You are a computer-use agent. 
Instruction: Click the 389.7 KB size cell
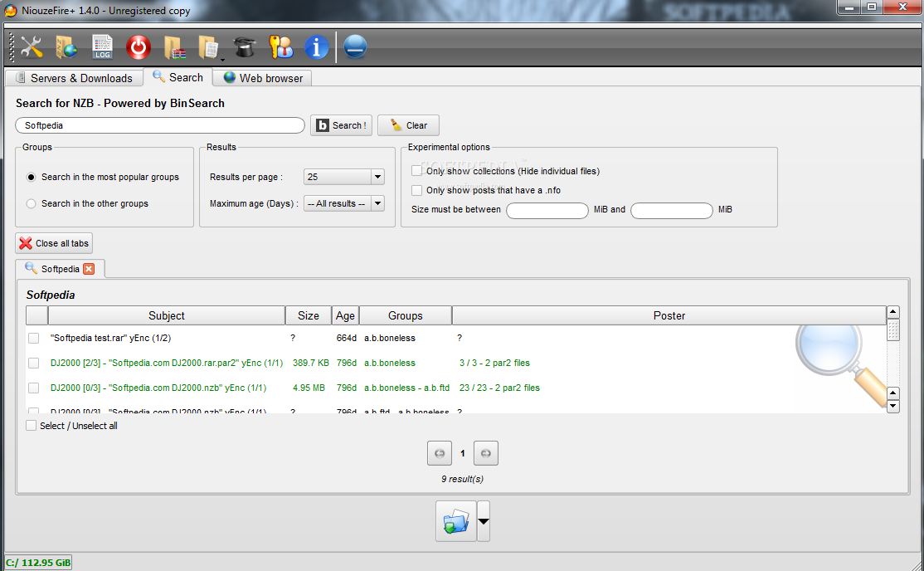(x=311, y=363)
